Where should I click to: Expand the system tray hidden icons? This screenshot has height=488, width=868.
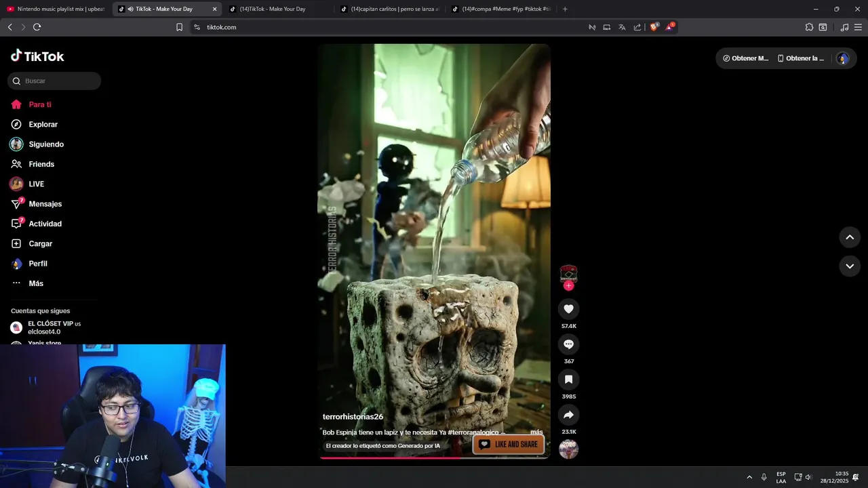(x=749, y=477)
